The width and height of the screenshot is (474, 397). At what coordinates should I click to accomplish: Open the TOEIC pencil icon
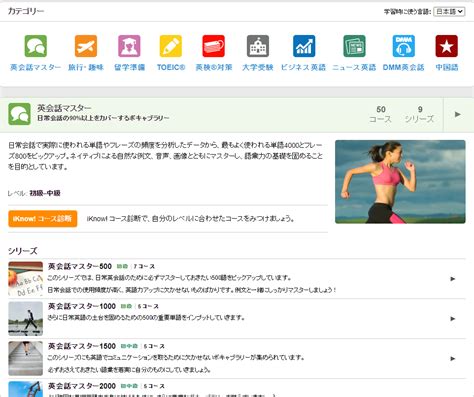(171, 46)
